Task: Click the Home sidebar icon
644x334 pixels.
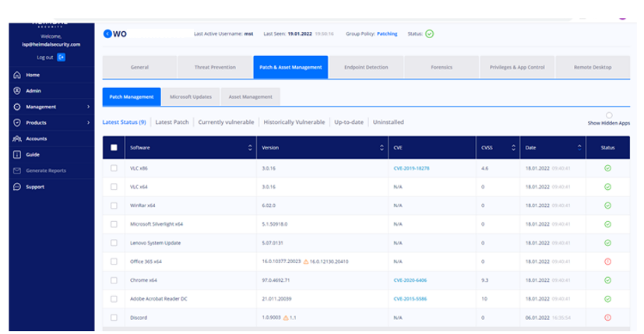Action: [17, 75]
